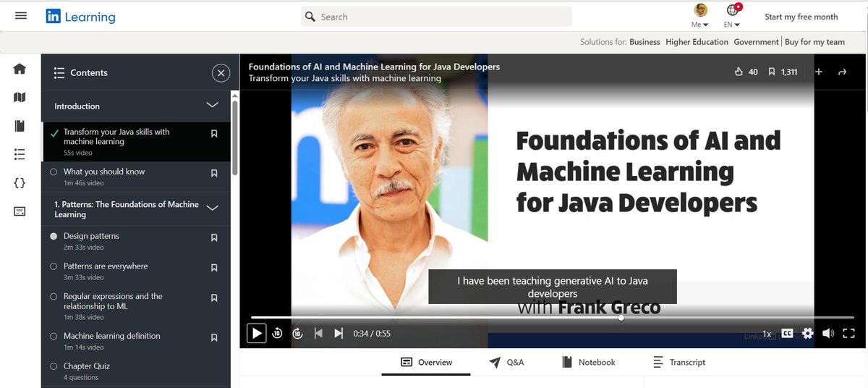868x388 pixels.
Task: Share the course with arrow icon
Action: click(x=842, y=72)
